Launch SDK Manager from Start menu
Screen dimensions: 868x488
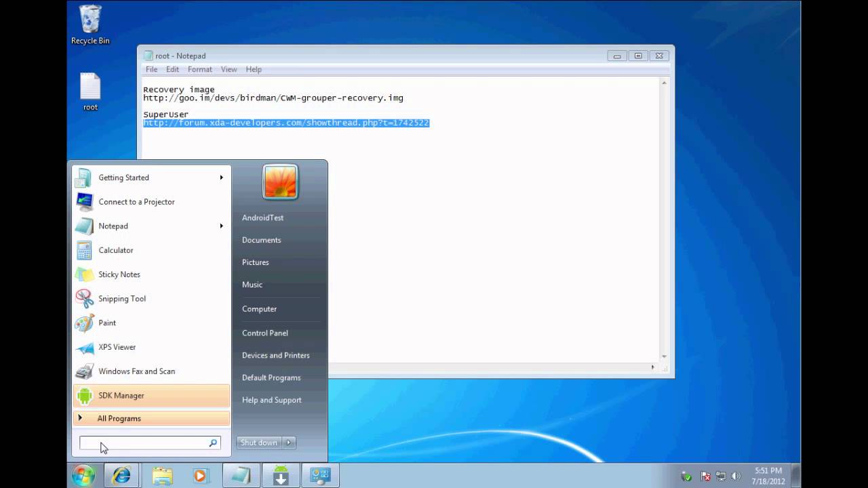click(151, 396)
